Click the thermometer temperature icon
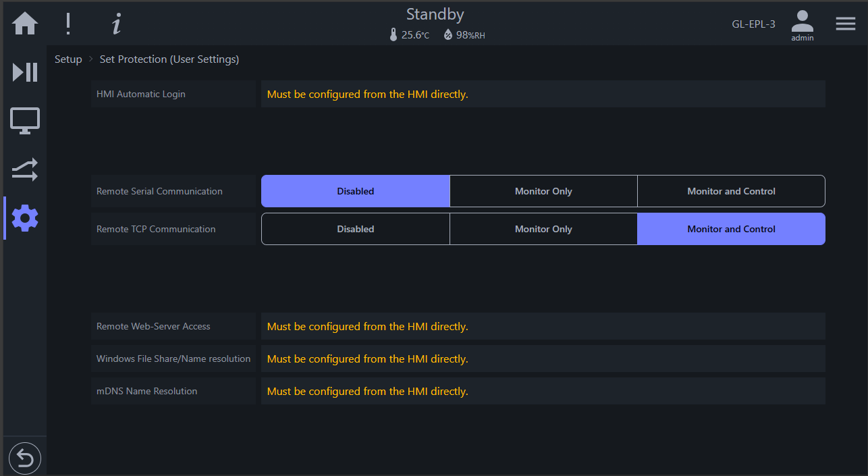Image resolution: width=868 pixels, height=476 pixels. [x=394, y=34]
